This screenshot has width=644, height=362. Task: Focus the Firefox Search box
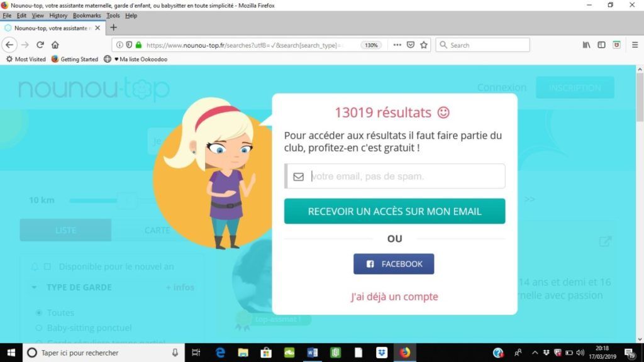pos(482,45)
